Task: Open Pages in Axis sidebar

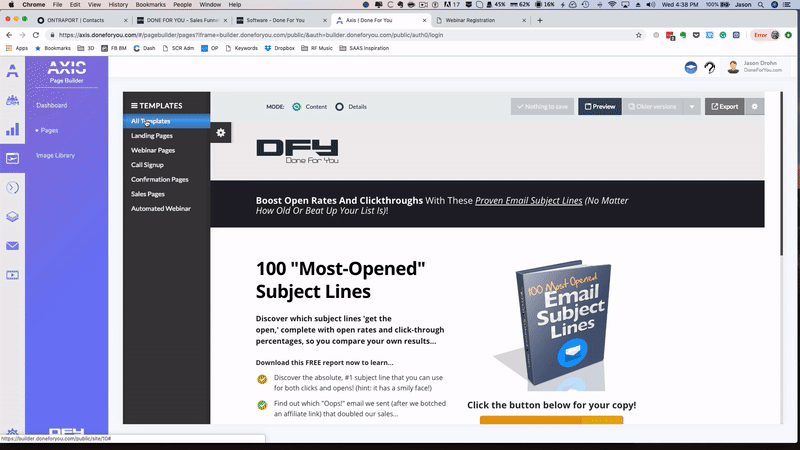Action: [49, 130]
